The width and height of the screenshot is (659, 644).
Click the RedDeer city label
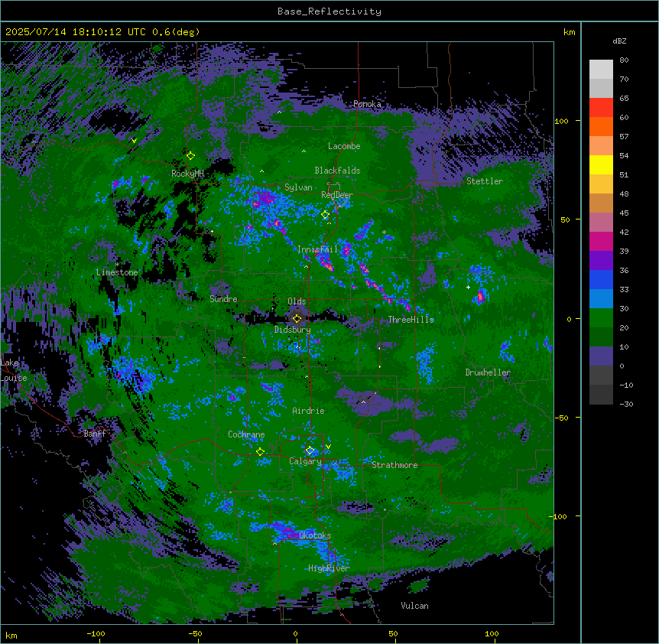pos(337,195)
